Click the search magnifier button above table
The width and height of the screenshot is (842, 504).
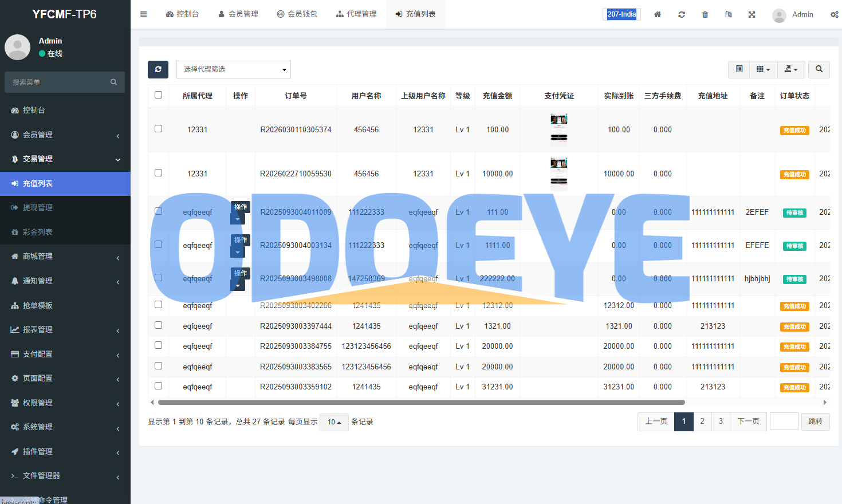(x=819, y=69)
